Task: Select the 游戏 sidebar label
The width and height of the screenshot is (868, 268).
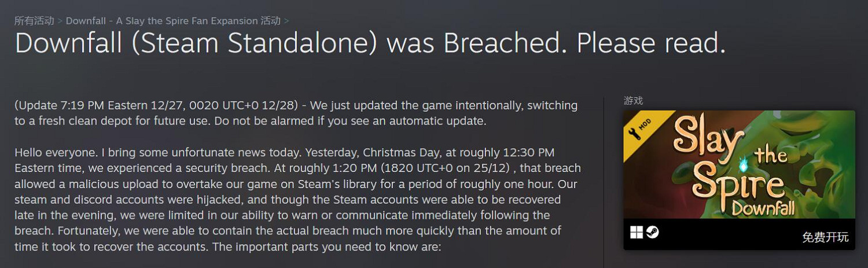Action: pyautogui.click(x=633, y=101)
